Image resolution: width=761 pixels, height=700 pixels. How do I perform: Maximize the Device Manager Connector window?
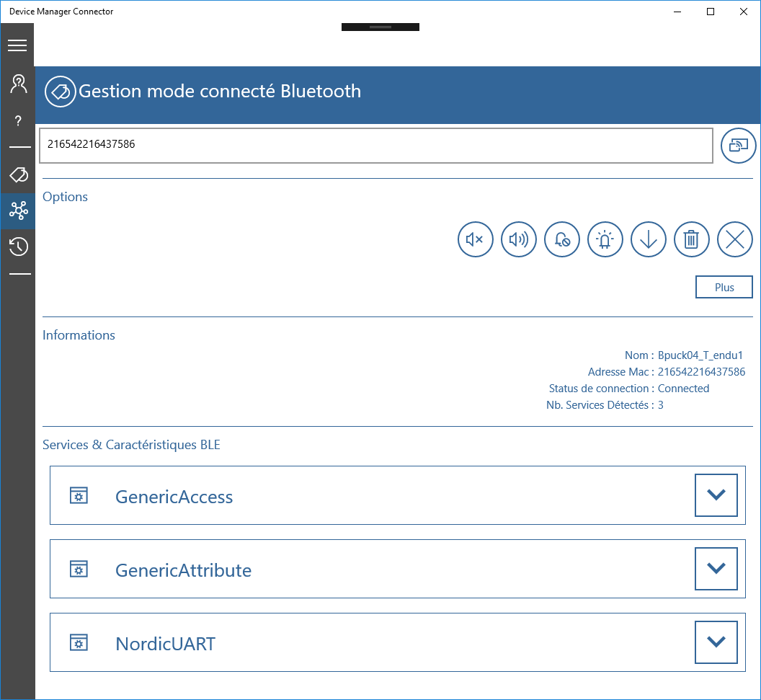pyautogui.click(x=710, y=12)
